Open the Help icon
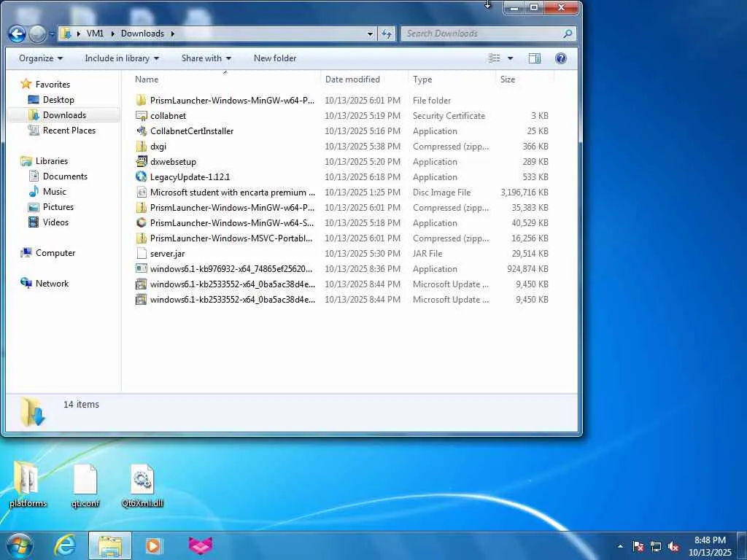747x560 pixels. coord(561,58)
